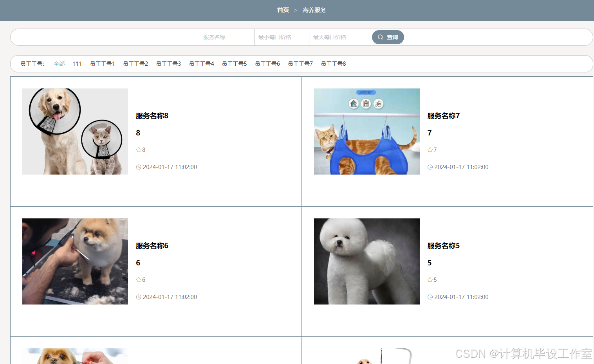Filter by 员工工号7

[x=300, y=64]
